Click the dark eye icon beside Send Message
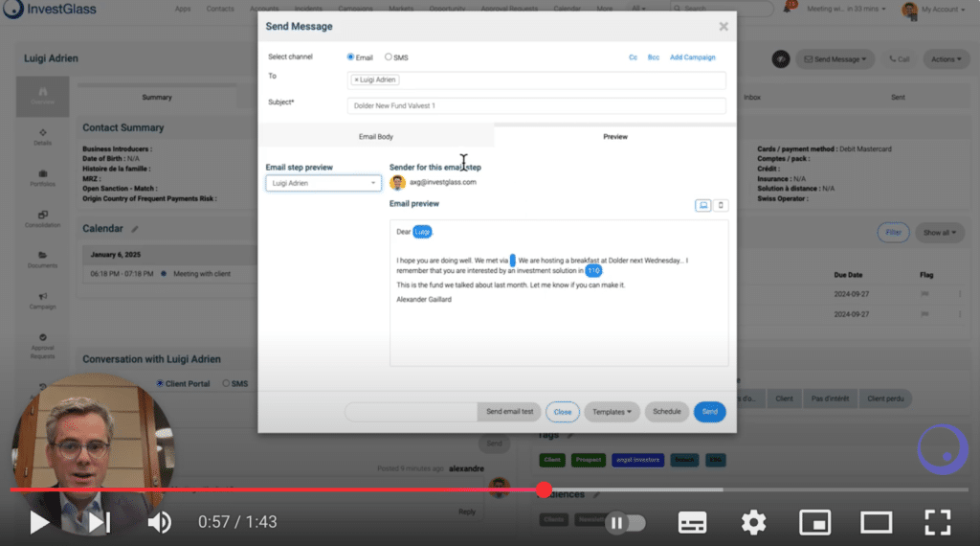 click(x=781, y=59)
